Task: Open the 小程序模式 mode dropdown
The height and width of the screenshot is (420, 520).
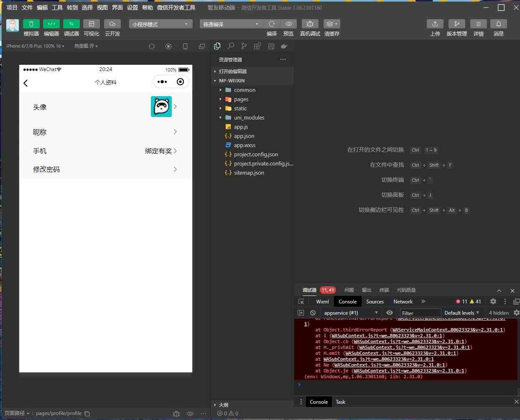Action: (x=161, y=24)
